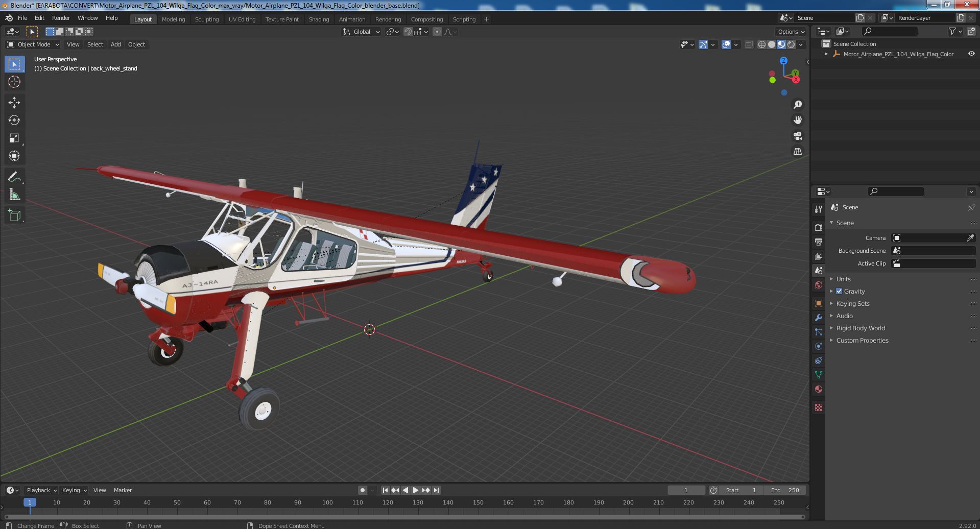The image size is (980, 529).
Task: Open the File menu
Action: 22,18
